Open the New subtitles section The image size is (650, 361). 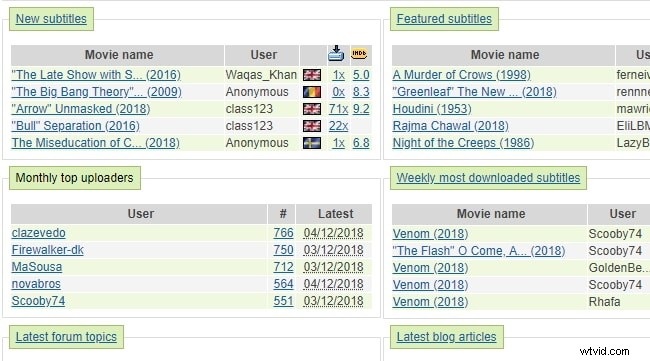tap(51, 19)
